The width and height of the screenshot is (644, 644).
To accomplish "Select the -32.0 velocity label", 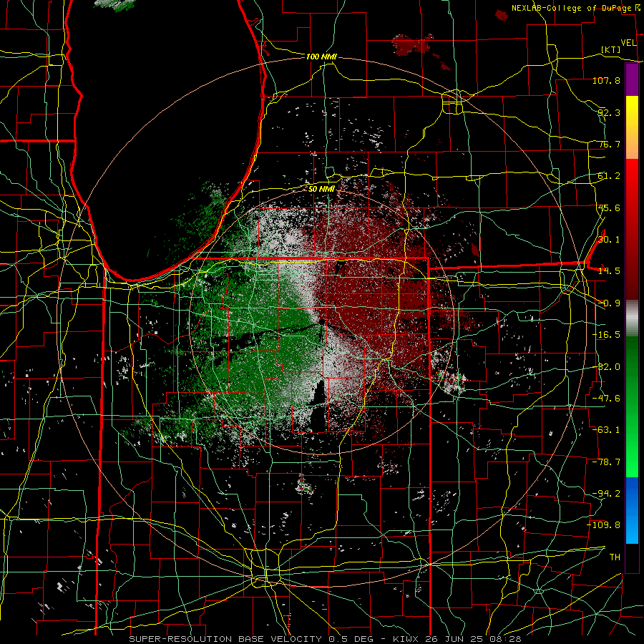I will coord(606,367).
